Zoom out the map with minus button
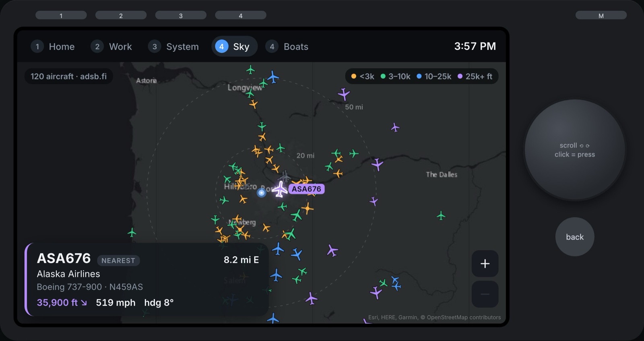The image size is (644, 341). (485, 294)
